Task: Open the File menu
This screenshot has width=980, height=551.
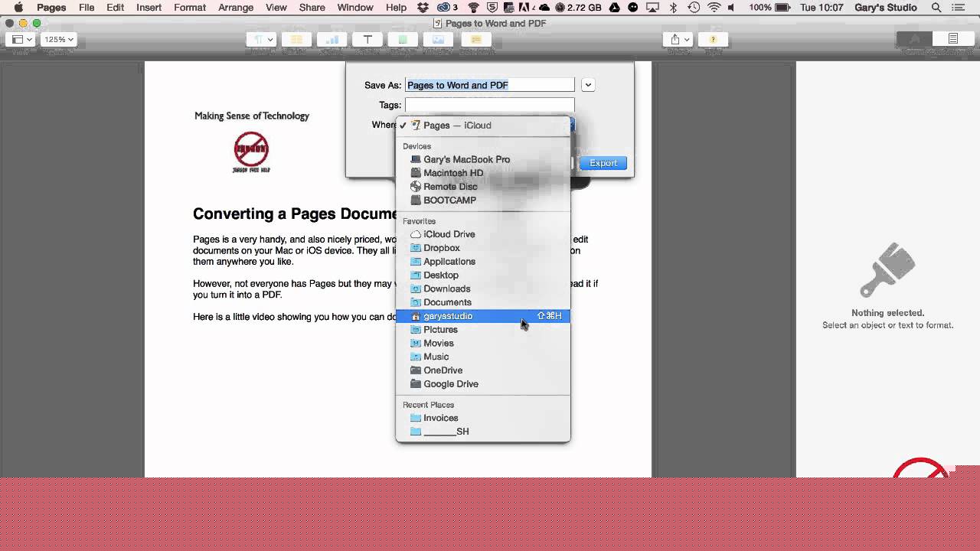Action: (x=87, y=8)
